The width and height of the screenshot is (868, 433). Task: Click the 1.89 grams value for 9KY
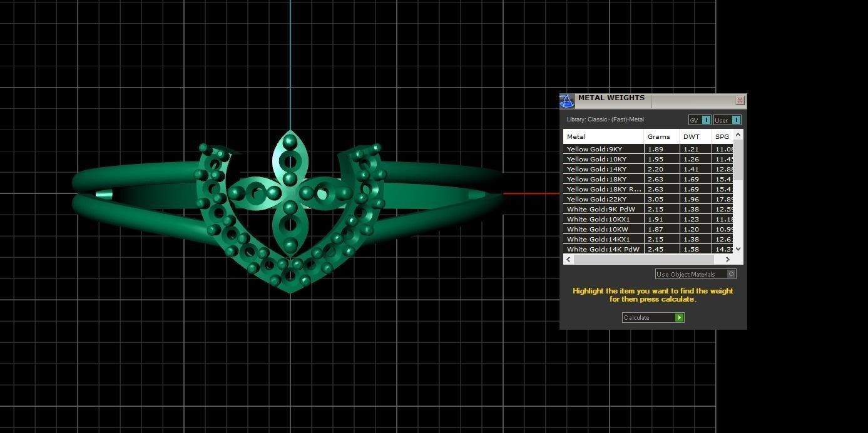pyautogui.click(x=655, y=149)
